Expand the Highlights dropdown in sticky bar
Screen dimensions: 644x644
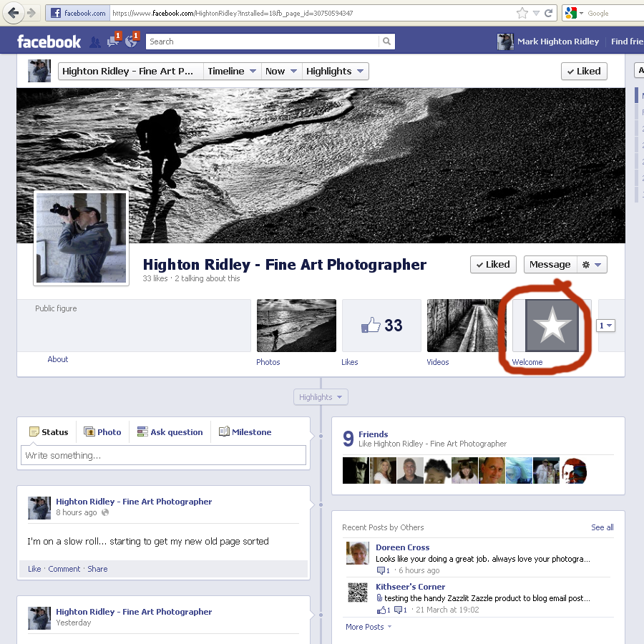click(x=335, y=71)
